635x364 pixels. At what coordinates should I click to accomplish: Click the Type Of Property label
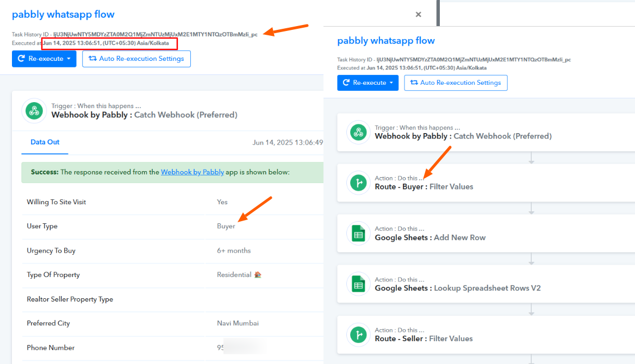[53, 274]
